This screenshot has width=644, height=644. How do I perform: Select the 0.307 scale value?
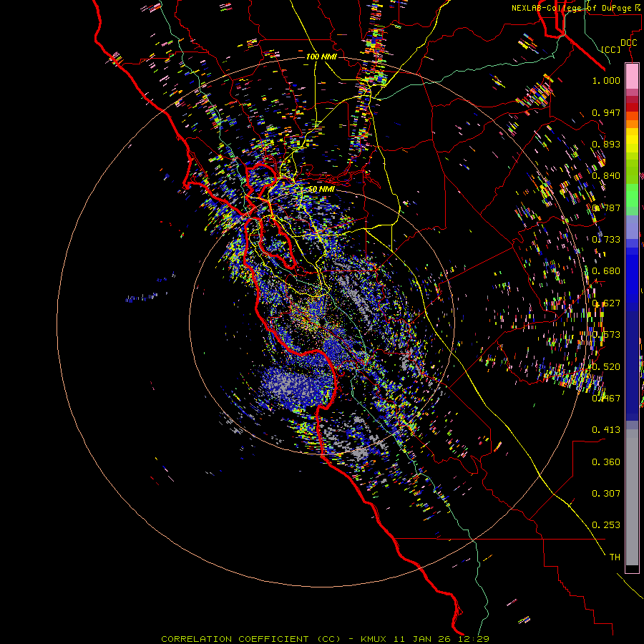(606, 494)
